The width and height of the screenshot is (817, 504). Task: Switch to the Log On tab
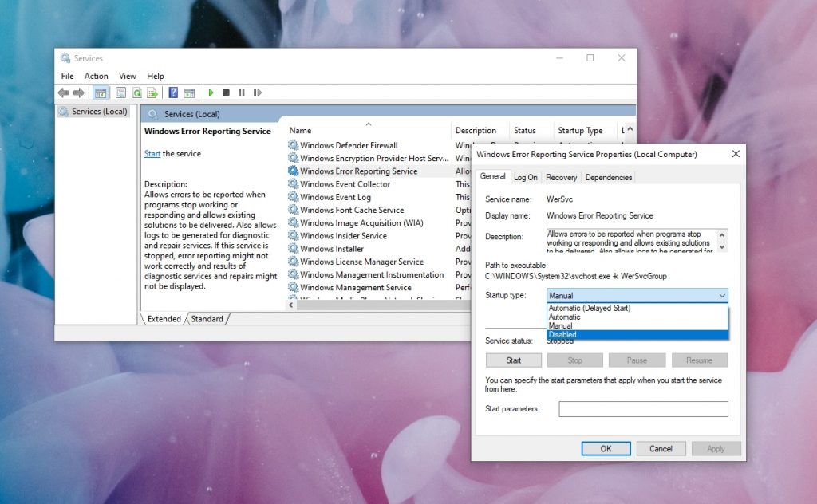point(526,177)
